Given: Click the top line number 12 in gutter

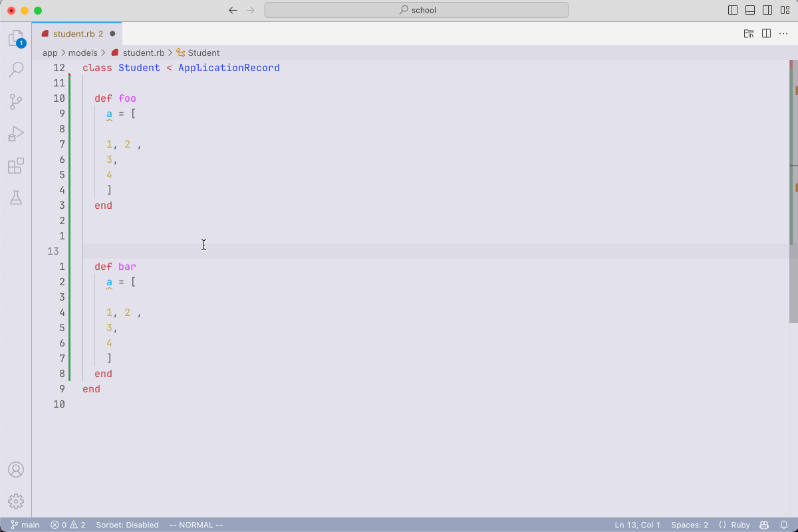Looking at the screenshot, I should click(59, 68).
